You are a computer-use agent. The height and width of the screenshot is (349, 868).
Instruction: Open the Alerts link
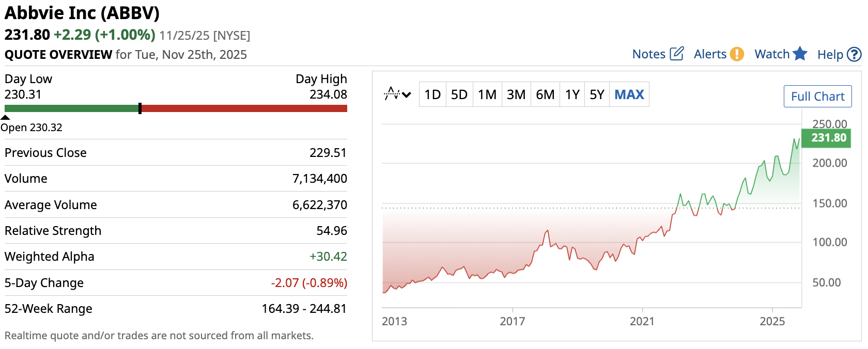pos(710,54)
